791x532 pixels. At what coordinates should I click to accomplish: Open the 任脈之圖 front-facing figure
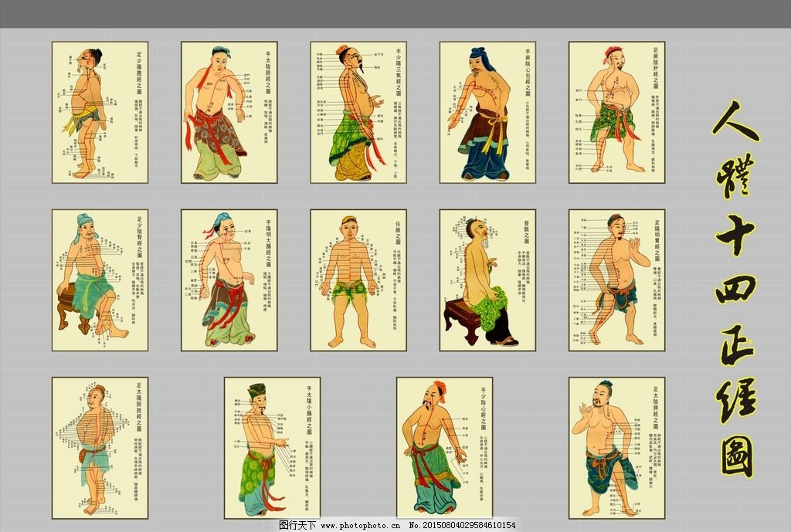pos(358,280)
